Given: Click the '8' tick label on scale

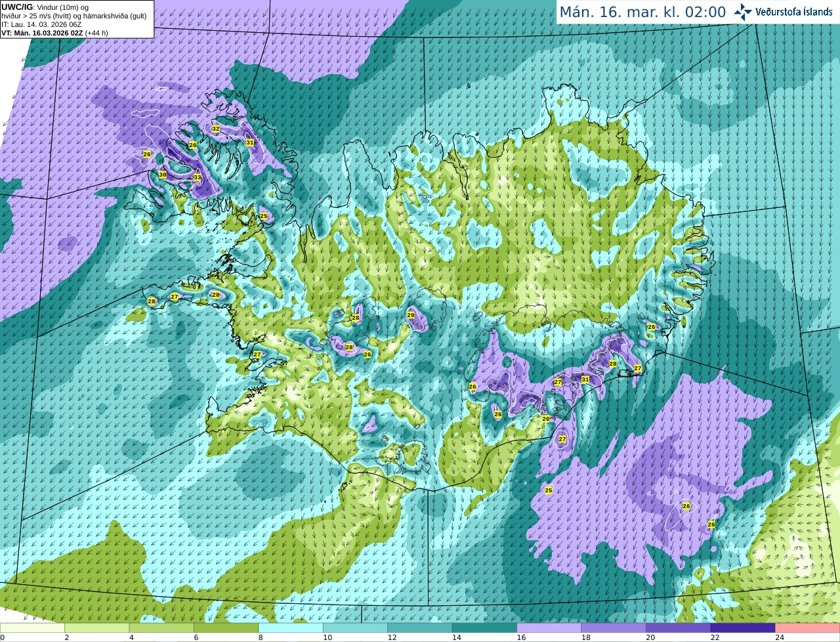Looking at the screenshot, I should pos(261,637).
